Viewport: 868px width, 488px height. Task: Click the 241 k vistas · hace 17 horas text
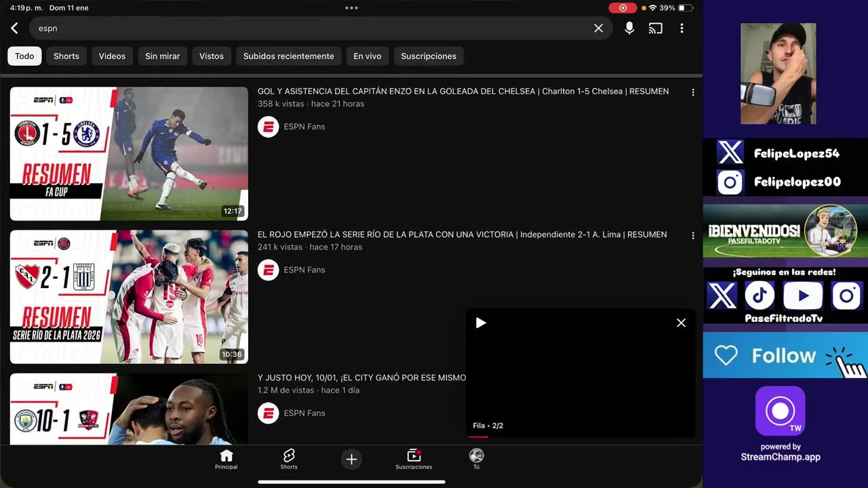coord(310,247)
